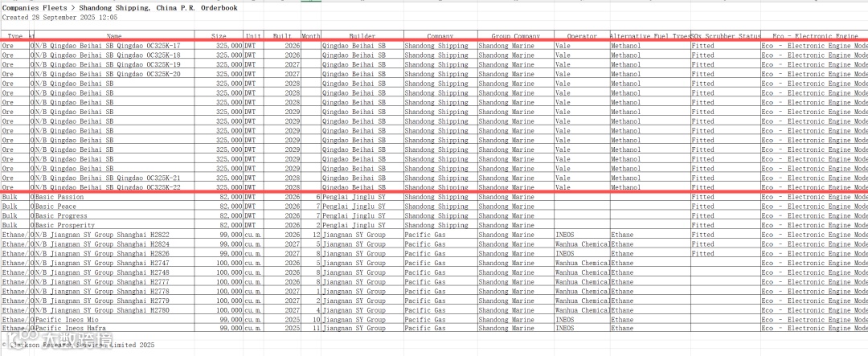The image size is (868, 356).
Task: Click month '2' in Basic Prosperity row
Action: [311, 225]
